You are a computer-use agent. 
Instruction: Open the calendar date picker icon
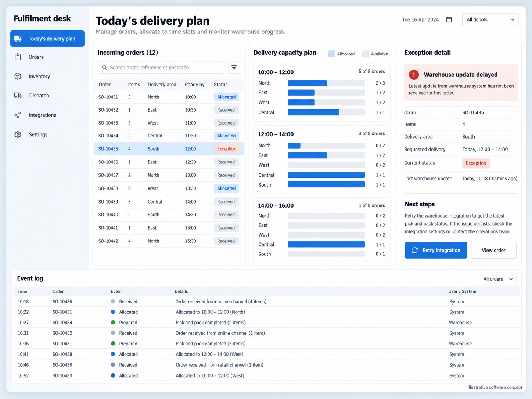click(449, 19)
